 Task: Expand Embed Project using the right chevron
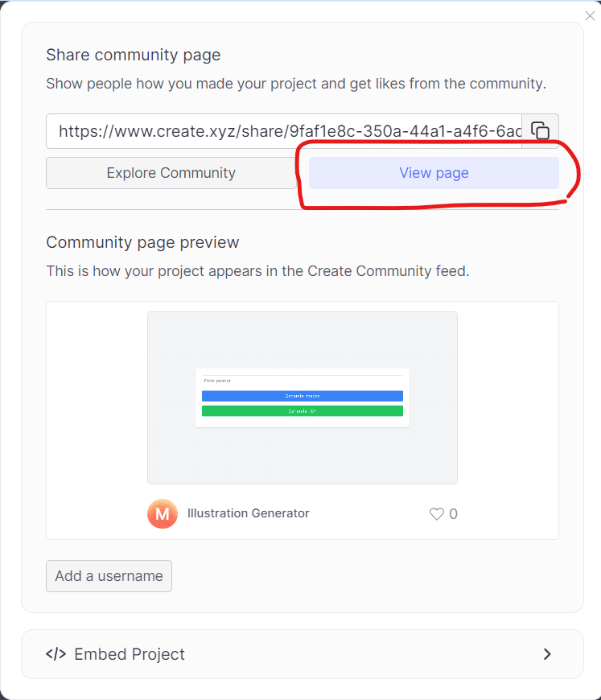(547, 654)
